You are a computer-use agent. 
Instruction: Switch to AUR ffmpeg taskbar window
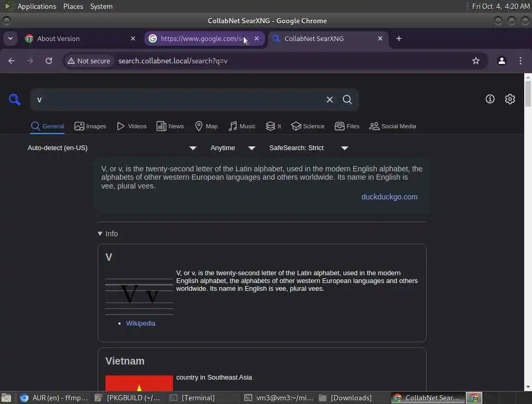[x=54, y=398]
